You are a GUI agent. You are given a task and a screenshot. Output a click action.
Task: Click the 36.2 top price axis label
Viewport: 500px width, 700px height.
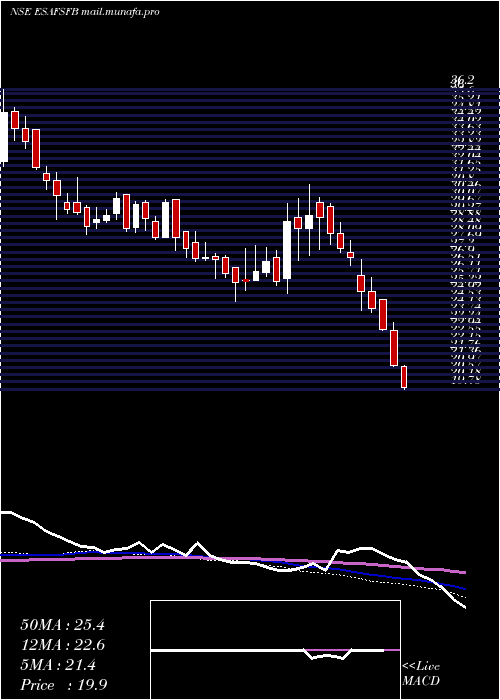tap(462, 81)
